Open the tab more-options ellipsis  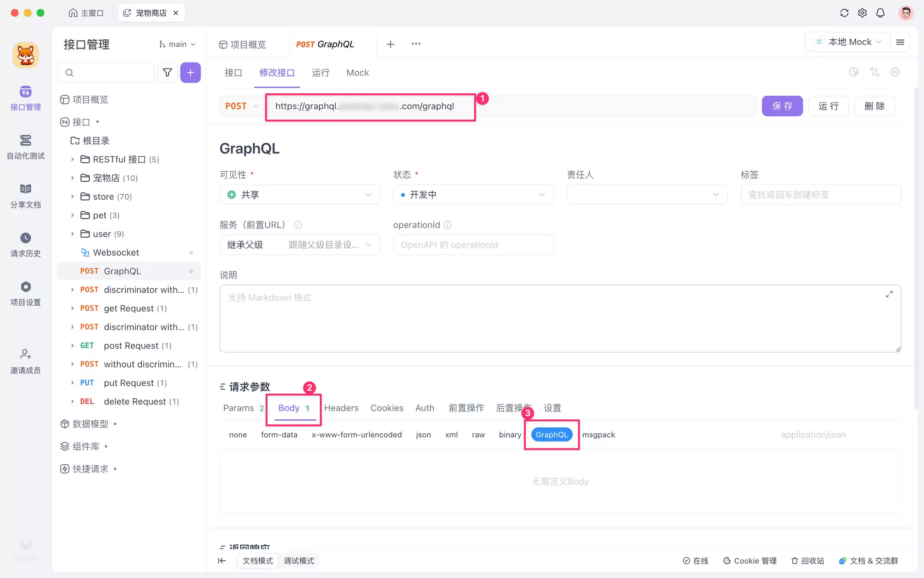(416, 44)
